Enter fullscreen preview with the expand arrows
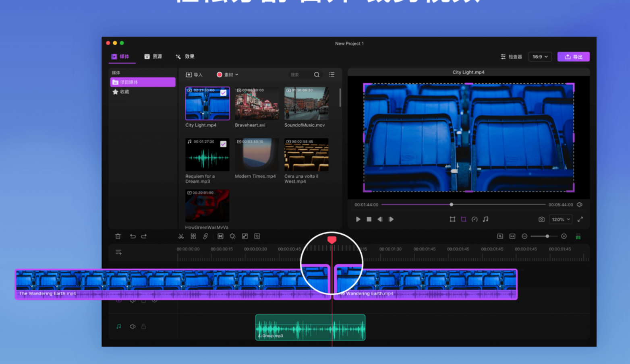Screen dimensions: 630x364 point(580,219)
